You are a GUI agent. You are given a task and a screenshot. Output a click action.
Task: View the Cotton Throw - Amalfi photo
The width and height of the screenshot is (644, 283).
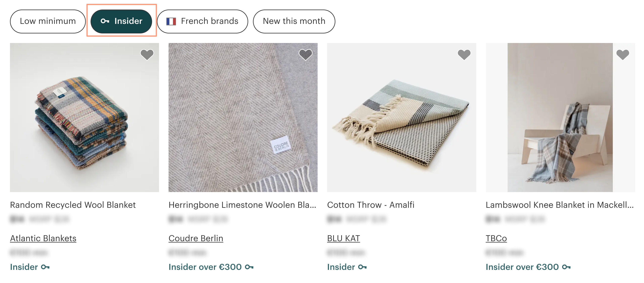[401, 117]
